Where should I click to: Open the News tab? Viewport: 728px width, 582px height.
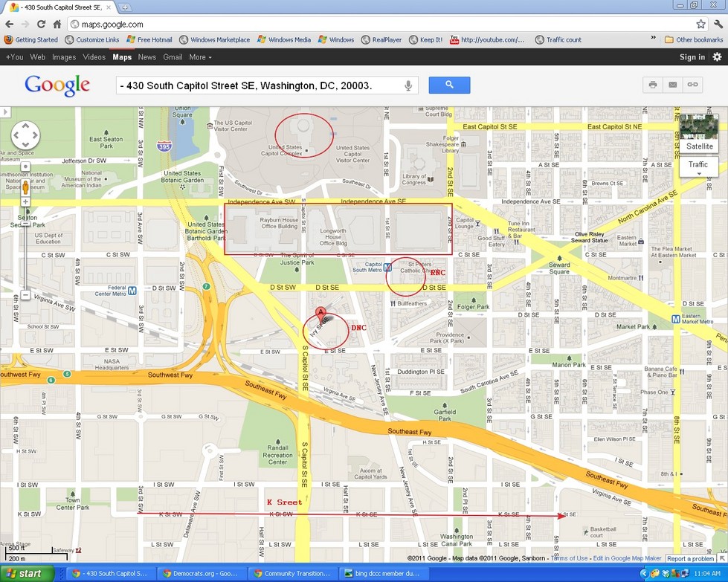pos(146,56)
